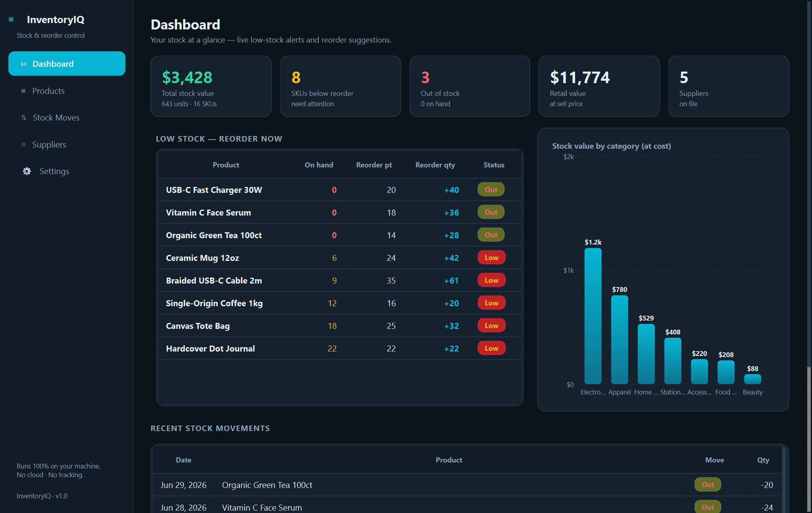Image resolution: width=812 pixels, height=513 pixels.
Task: Click the Out badge on Jun 29 movement
Action: tap(708, 485)
